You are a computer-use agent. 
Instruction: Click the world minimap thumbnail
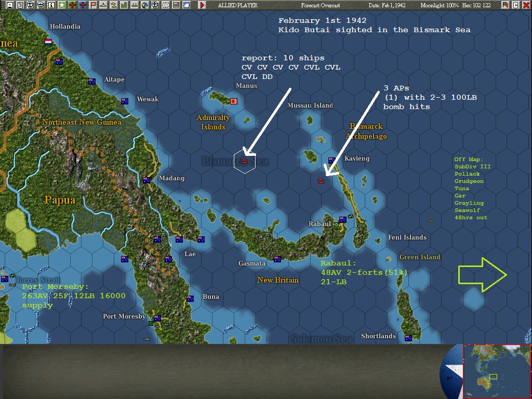(497, 371)
